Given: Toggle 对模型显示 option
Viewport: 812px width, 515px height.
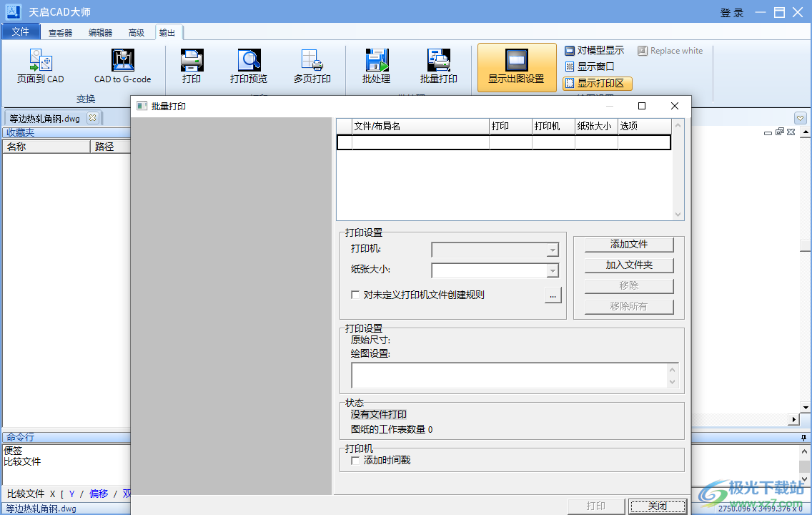Looking at the screenshot, I should [x=594, y=50].
